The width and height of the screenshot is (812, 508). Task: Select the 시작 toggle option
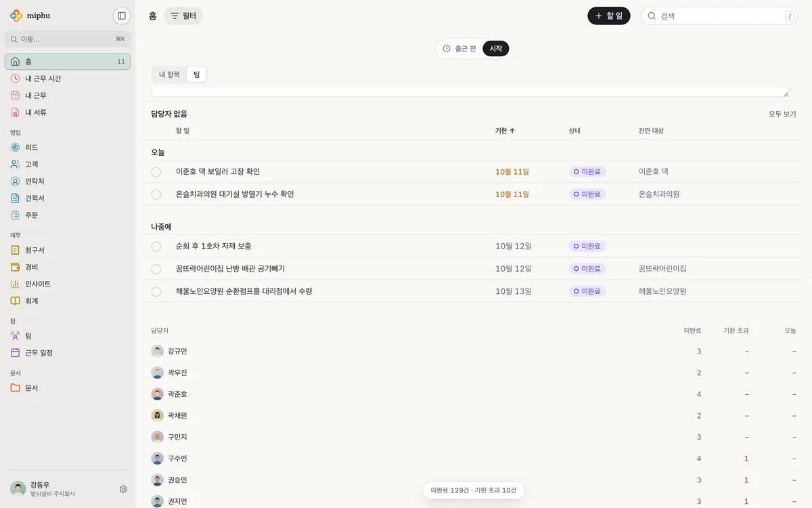point(496,49)
